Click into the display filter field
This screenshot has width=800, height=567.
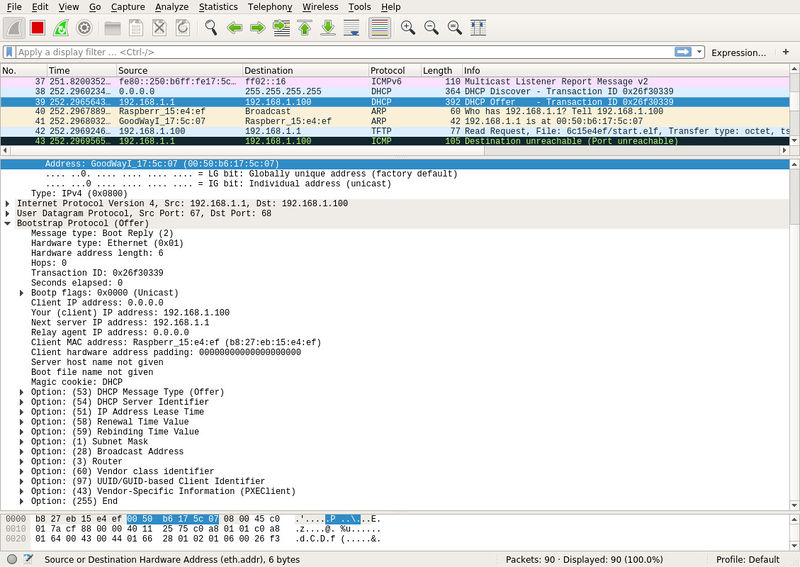pyautogui.click(x=344, y=52)
